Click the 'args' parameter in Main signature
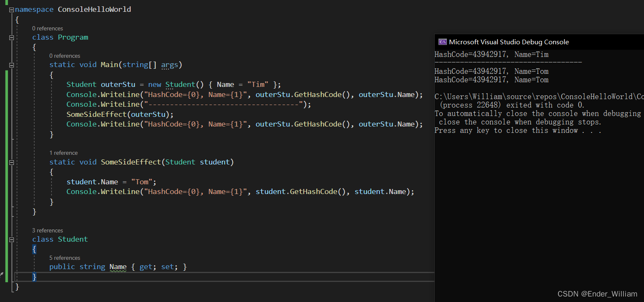 click(x=170, y=65)
